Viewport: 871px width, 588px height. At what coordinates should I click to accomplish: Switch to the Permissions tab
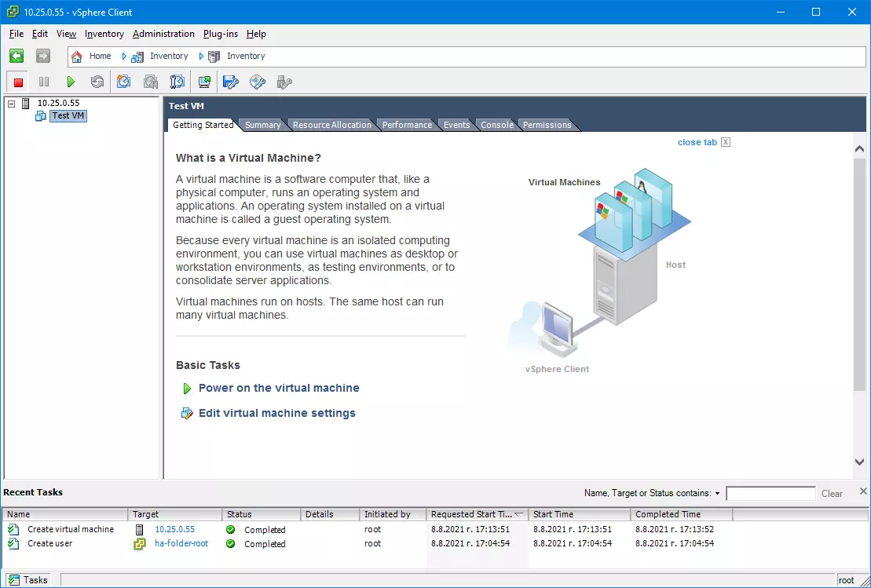pyautogui.click(x=547, y=125)
